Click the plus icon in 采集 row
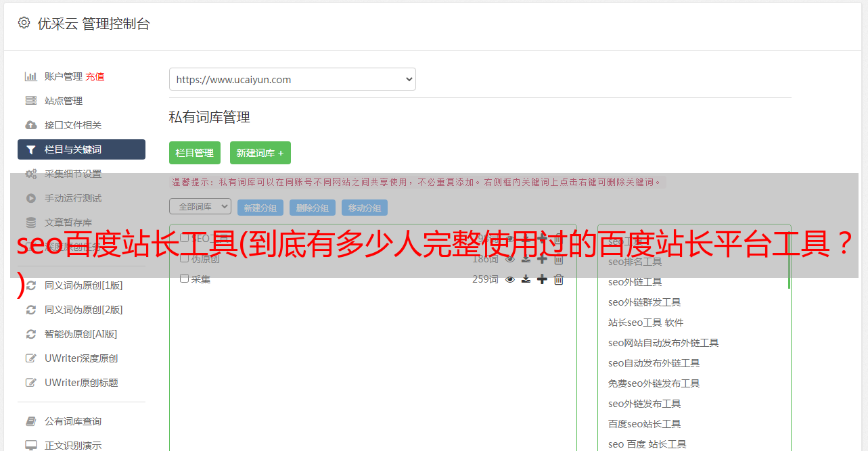Screen dimensions: 868x451 [542, 279]
